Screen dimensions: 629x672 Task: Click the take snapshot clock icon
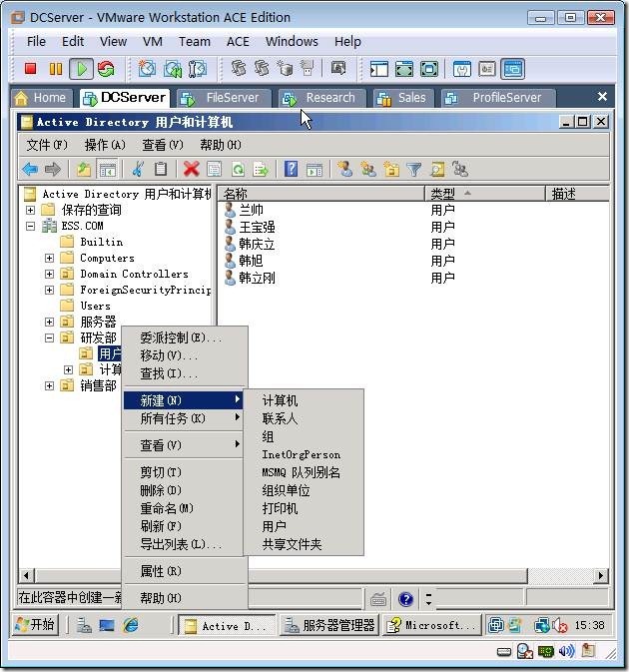click(147, 69)
